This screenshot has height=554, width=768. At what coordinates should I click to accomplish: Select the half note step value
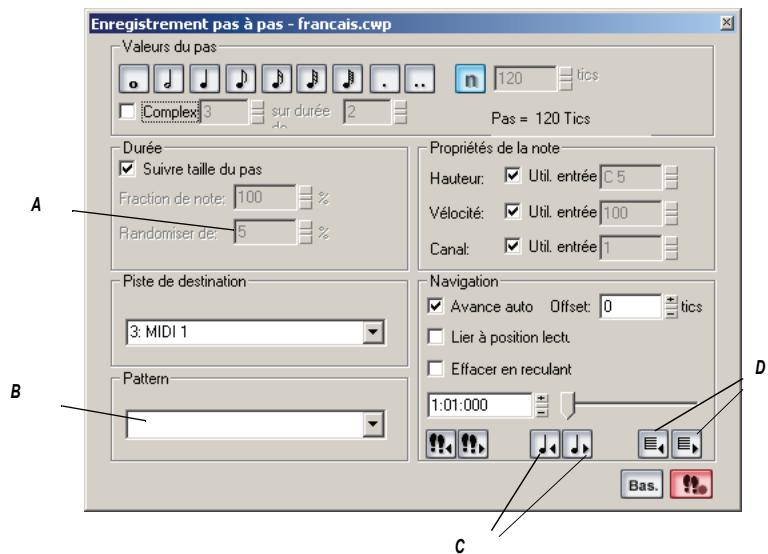pos(169,79)
